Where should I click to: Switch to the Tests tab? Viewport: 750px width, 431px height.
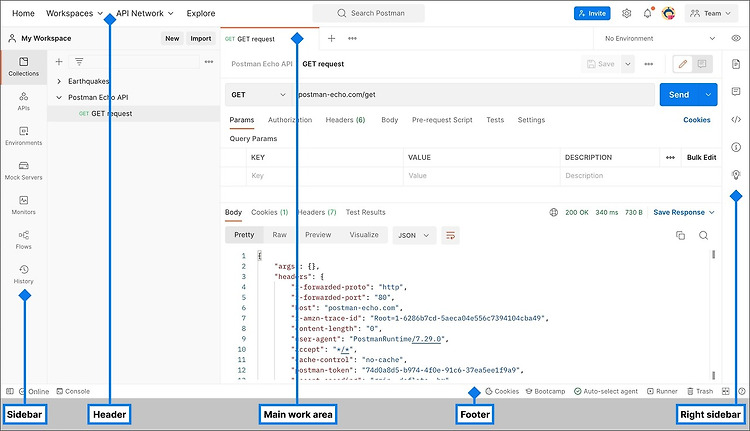coord(495,120)
